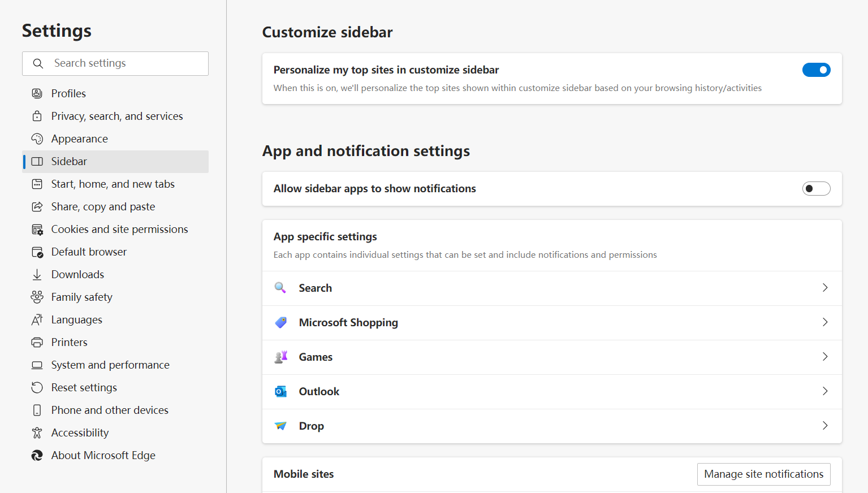Click the magnifier icon in the search box
868x493 pixels.
click(x=38, y=63)
